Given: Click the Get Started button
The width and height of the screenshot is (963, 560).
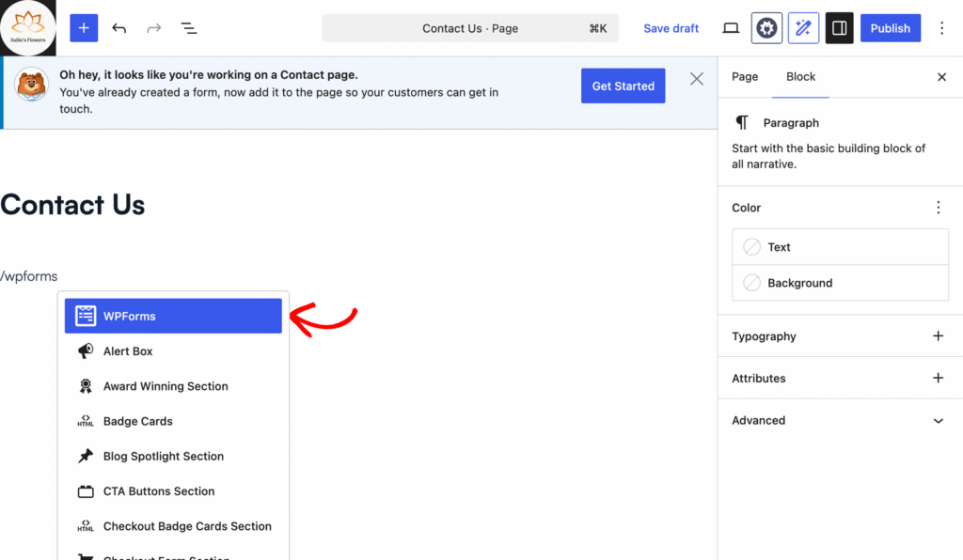Looking at the screenshot, I should coord(623,86).
